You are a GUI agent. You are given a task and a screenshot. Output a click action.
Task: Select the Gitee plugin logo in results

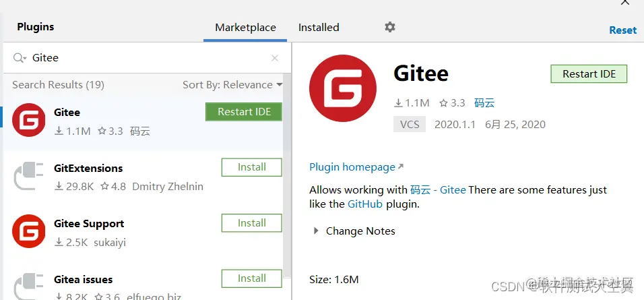pyautogui.click(x=28, y=120)
